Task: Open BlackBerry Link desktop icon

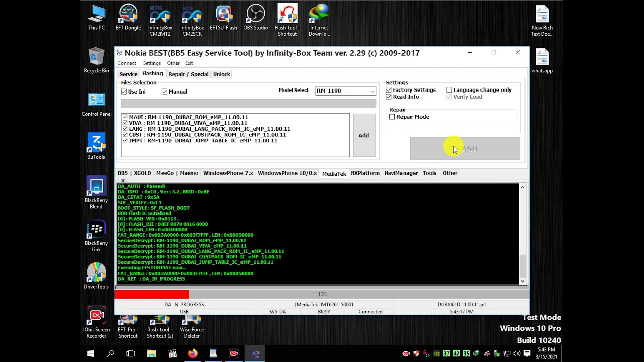Action: [96, 236]
